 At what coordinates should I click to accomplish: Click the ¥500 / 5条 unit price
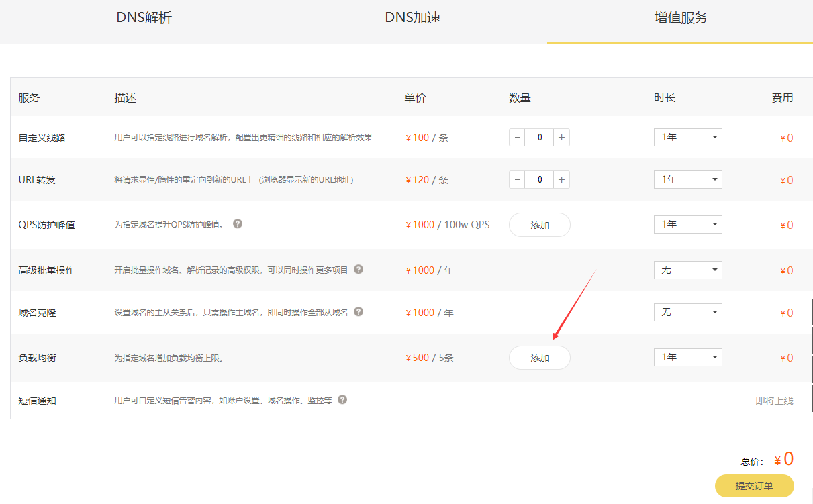tap(430, 358)
